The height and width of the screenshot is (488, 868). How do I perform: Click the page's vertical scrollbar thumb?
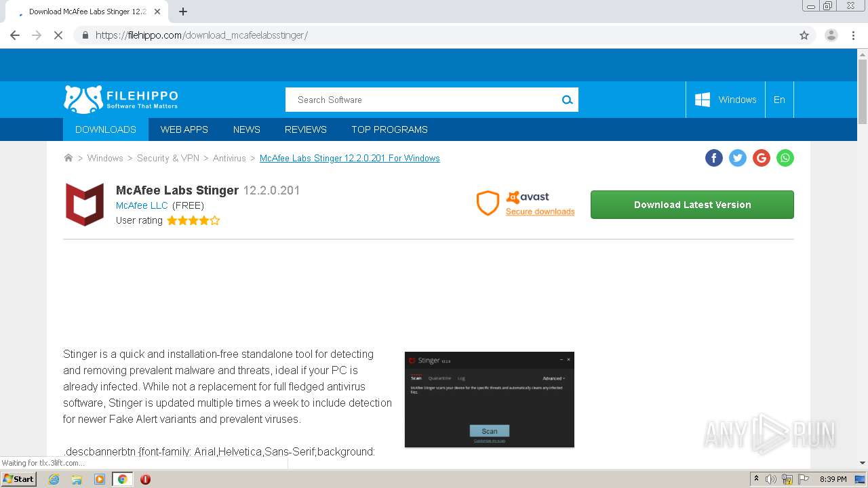click(863, 91)
